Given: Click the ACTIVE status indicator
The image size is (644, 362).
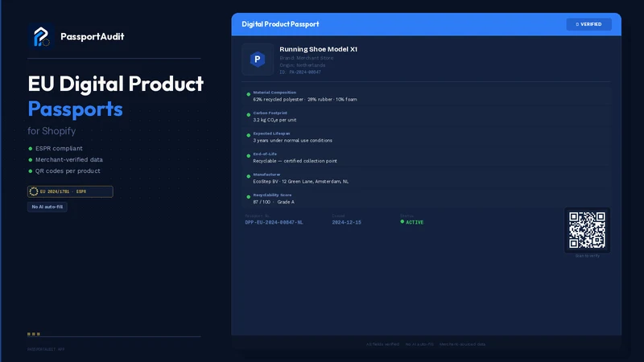Looking at the screenshot, I should coord(412,222).
